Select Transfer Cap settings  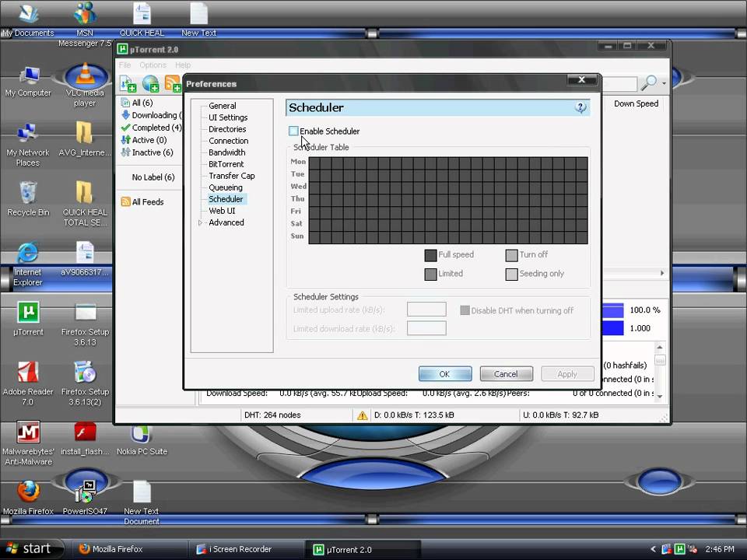232,176
